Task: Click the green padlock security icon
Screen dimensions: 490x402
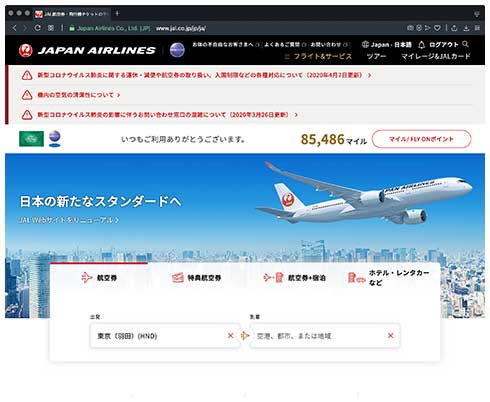Action: 72,28
